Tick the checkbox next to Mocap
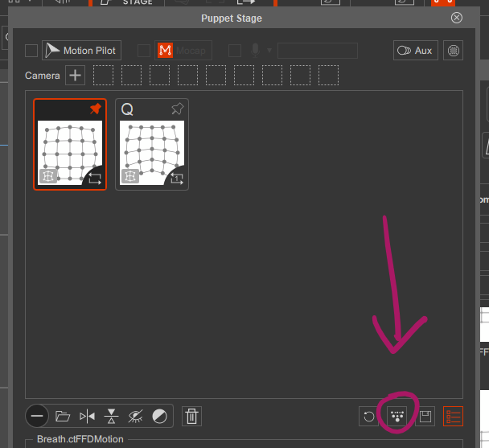Screen dimensions: 489x448 144,51
